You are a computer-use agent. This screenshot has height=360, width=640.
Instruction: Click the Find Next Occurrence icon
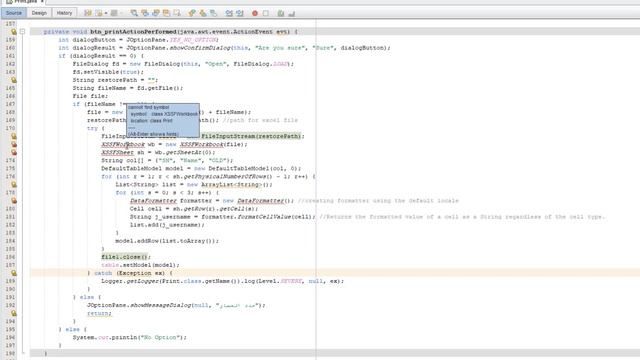tap(156, 13)
